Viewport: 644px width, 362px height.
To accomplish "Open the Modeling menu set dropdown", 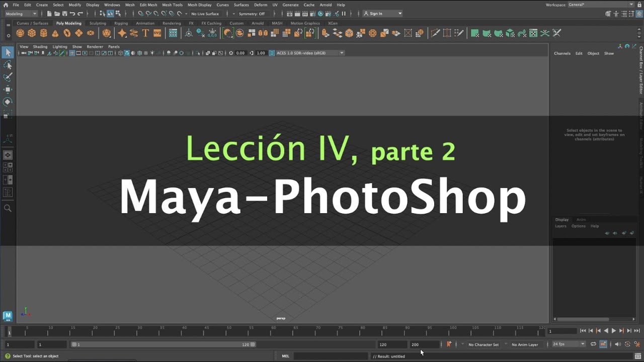I will [21, 14].
